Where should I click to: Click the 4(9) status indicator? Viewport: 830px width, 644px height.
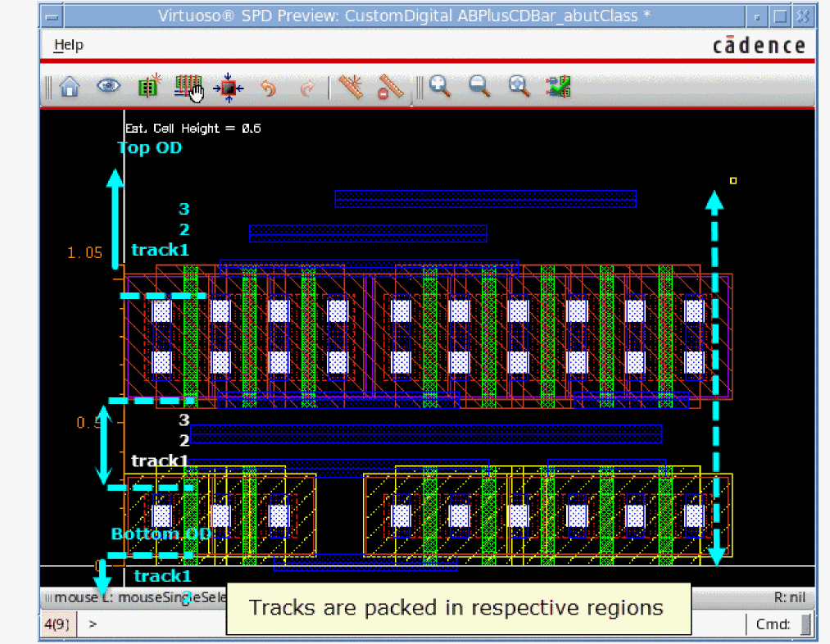(57, 624)
